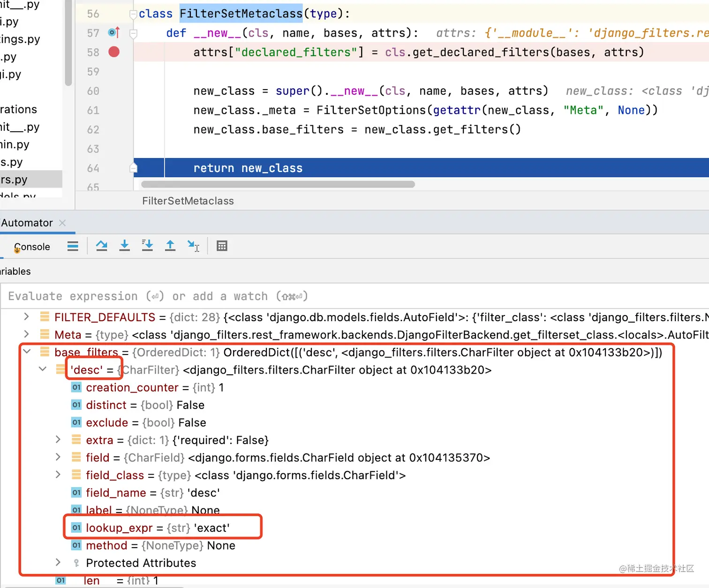
Task: Expand the Protected Attributes node
Action: coord(58,562)
